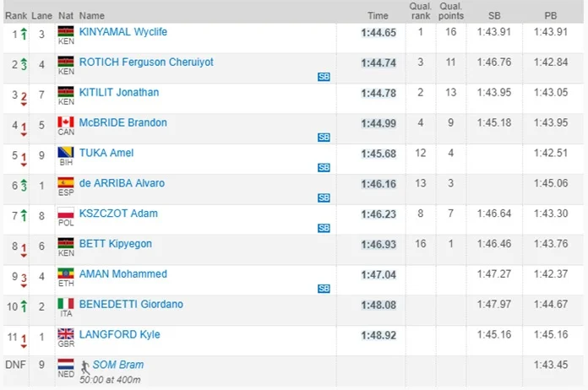The width and height of the screenshot is (588, 390).
Task: Click the Ethiopian flag beside AMAN Mohammed
Action: pos(65,274)
